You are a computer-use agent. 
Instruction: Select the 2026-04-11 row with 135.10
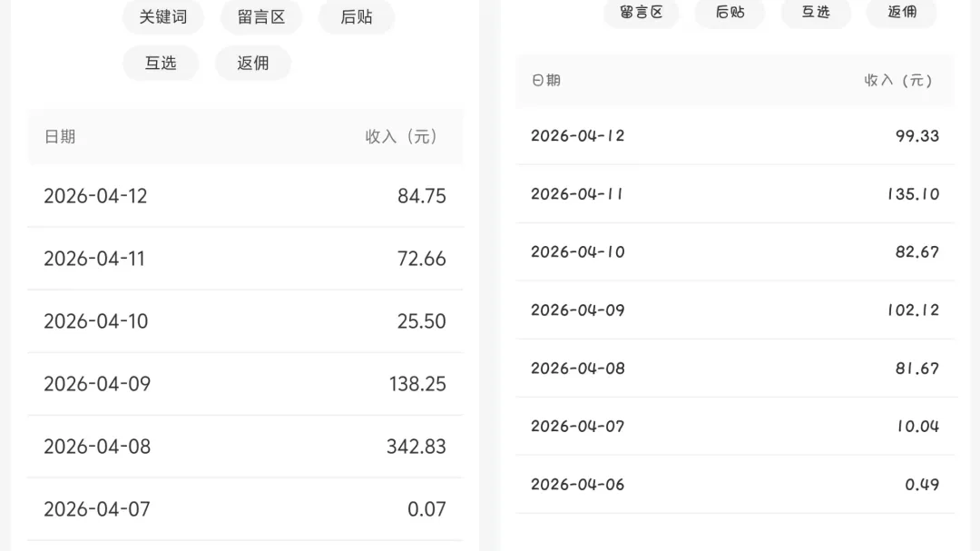735,194
